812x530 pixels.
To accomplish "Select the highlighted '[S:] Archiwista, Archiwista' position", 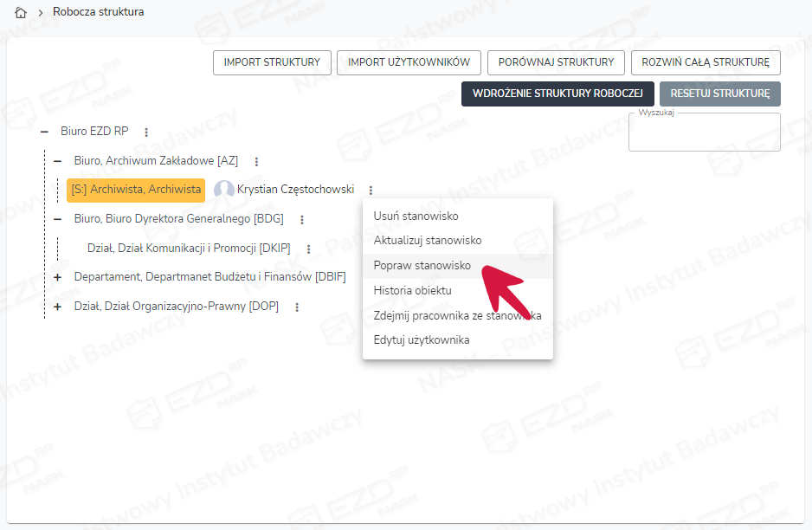I will [136, 190].
